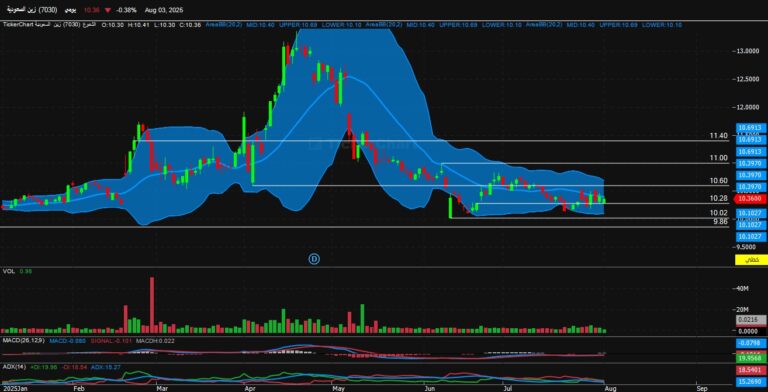Click the yellow خطي scale label
Image resolution: width=768 pixels, height=392 pixels.
(x=749, y=260)
